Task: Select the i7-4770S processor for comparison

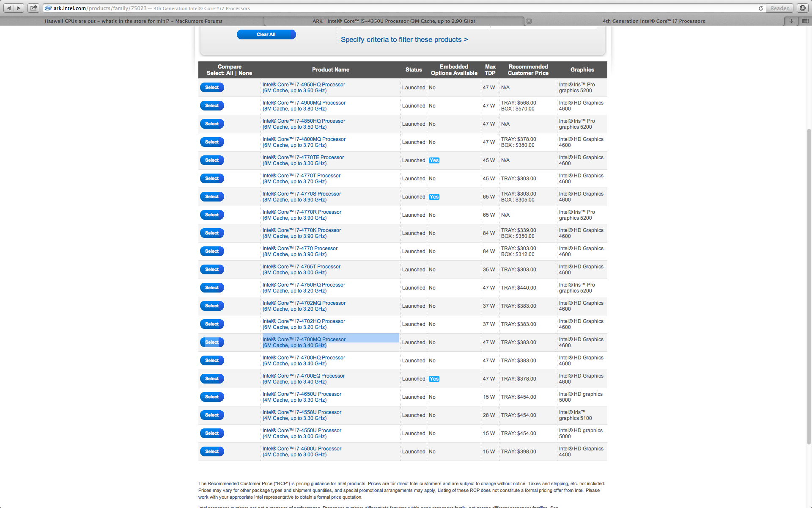Action: 212,196
